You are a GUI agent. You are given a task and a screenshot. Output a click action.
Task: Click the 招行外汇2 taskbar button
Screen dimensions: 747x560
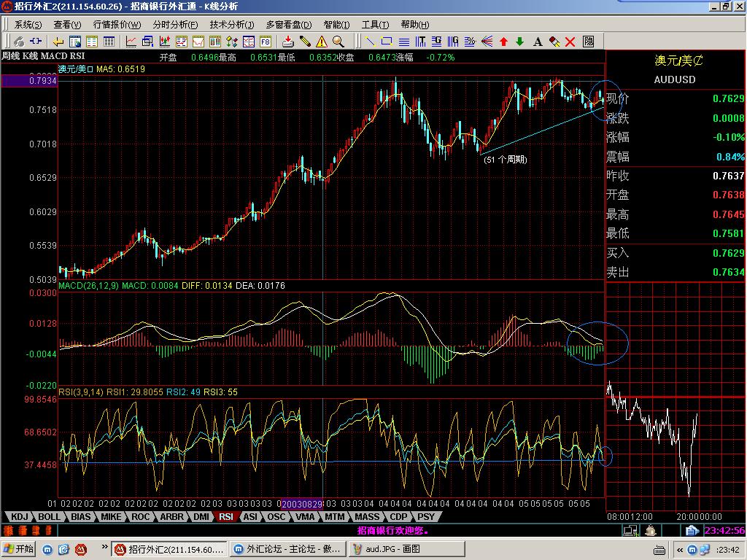pyautogui.click(x=171, y=549)
